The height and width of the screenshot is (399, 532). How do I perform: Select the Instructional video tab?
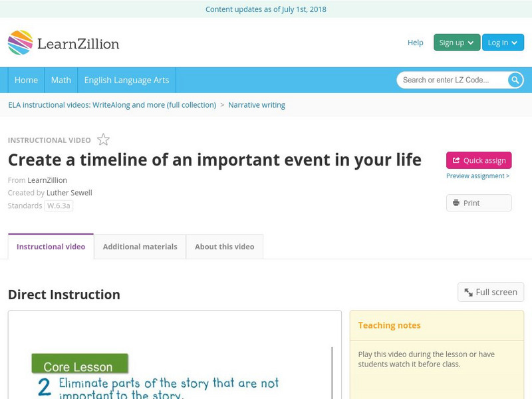pos(51,246)
